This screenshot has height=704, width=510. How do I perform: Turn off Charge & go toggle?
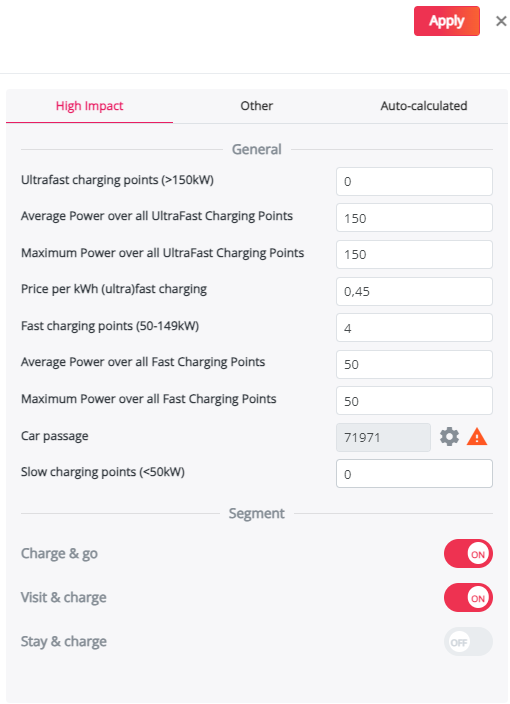click(468, 554)
